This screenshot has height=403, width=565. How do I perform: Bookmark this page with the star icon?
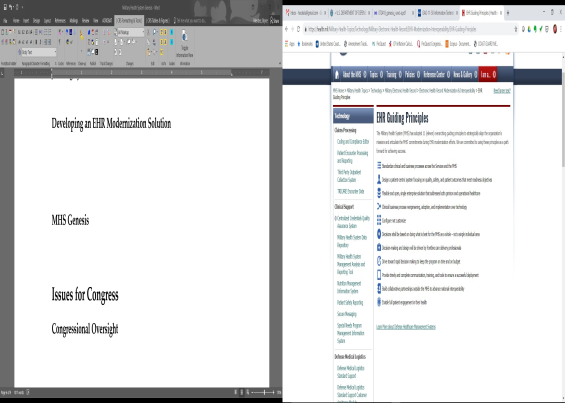[515, 29]
